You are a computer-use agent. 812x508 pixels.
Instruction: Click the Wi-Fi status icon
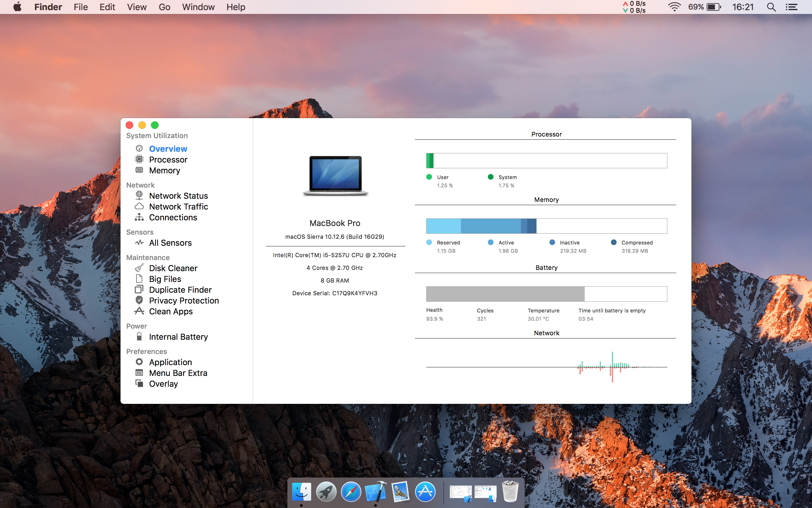674,7
